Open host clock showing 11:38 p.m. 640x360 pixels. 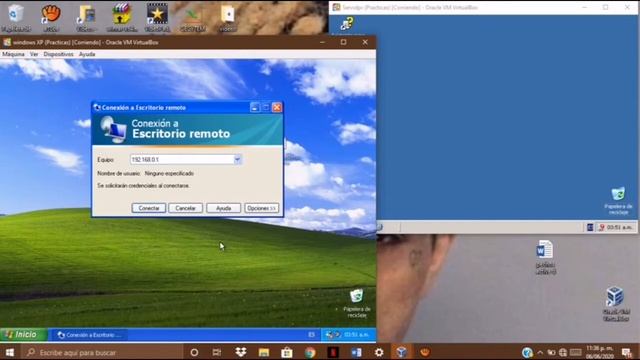600,352
